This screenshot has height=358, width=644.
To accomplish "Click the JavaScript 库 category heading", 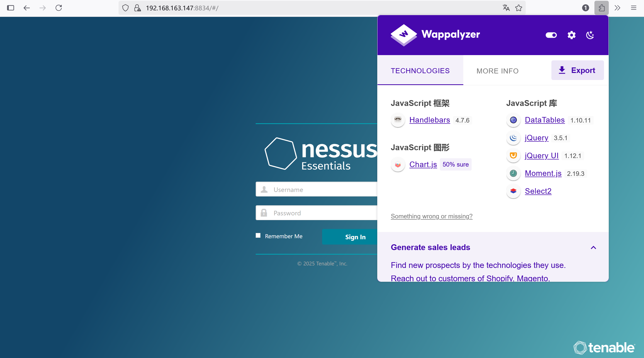I will click(532, 103).
